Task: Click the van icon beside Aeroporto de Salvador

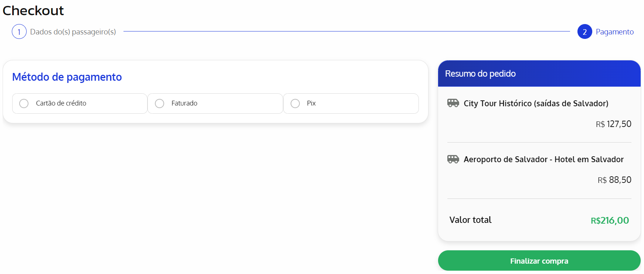Action: point(453,159)
